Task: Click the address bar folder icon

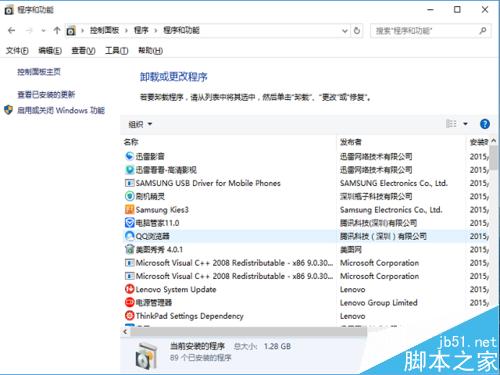Action: coord(71,31)
